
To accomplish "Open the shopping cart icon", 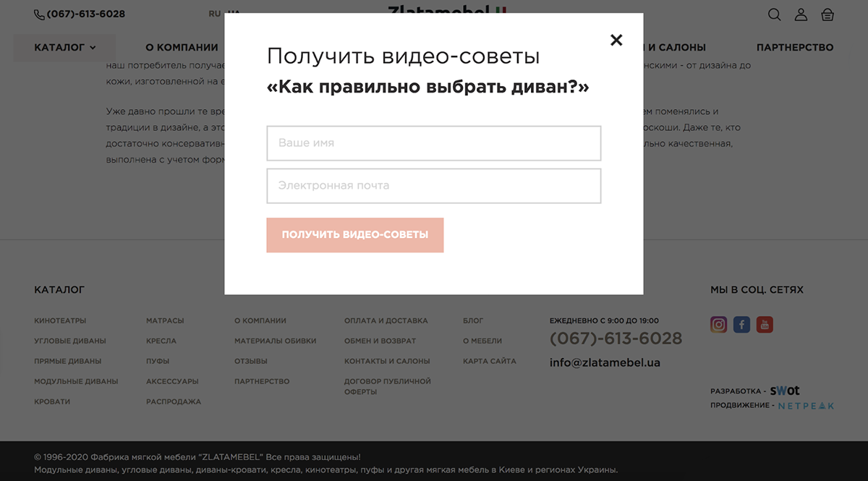I will 827,14.
